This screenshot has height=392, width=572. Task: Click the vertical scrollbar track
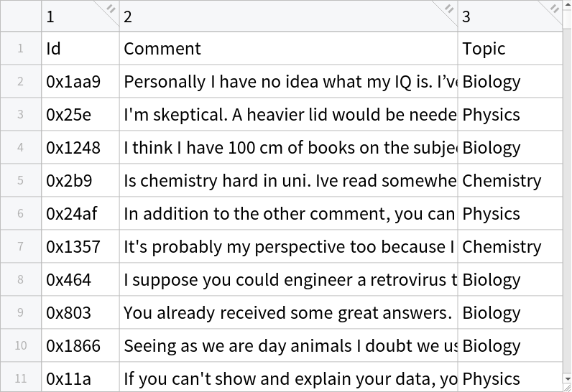coord(567,215)
